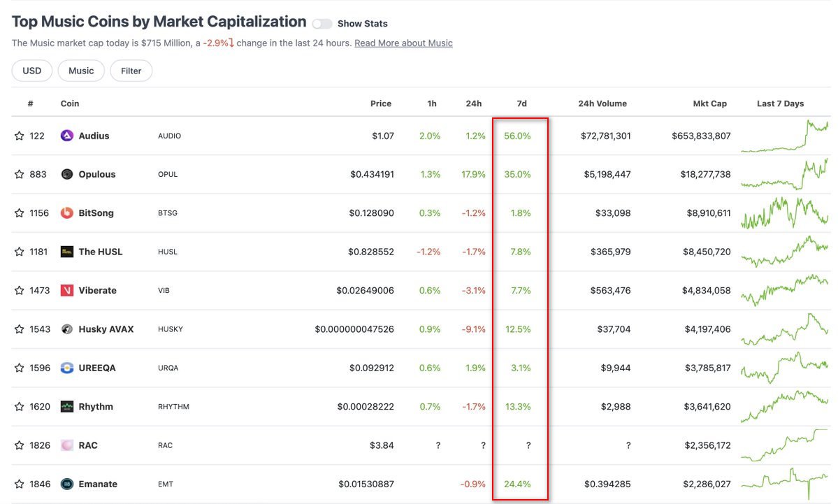The height and width of the screenshot is (504, 838).
Task: Sort table by Mkt Cap header
Action: pyautogui.click(x=709, y=103)
